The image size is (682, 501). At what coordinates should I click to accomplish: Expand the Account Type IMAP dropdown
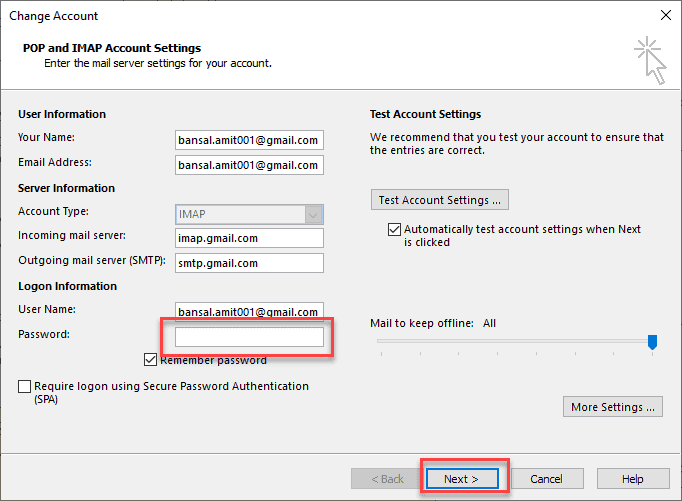(314, 213)
